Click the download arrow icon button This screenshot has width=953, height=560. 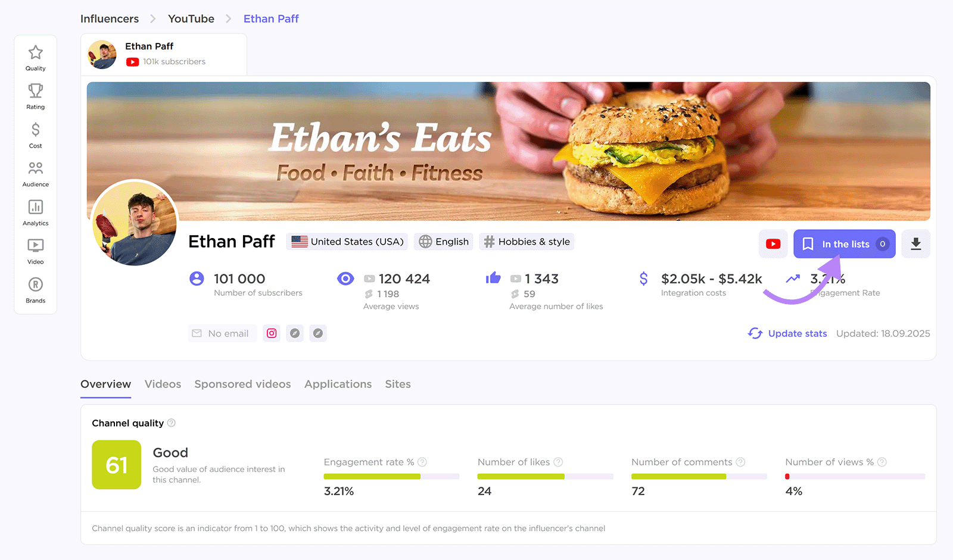click(x=916, y=244)
